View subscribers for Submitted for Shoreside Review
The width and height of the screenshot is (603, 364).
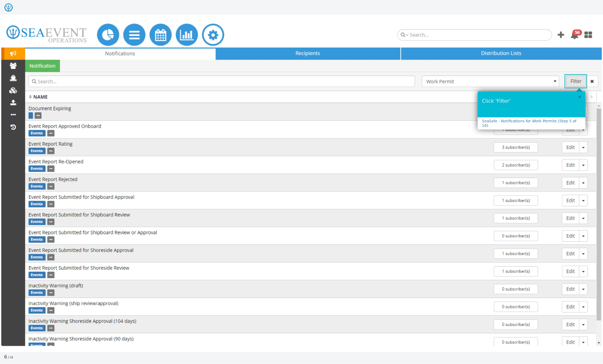(x=516, y=271)
